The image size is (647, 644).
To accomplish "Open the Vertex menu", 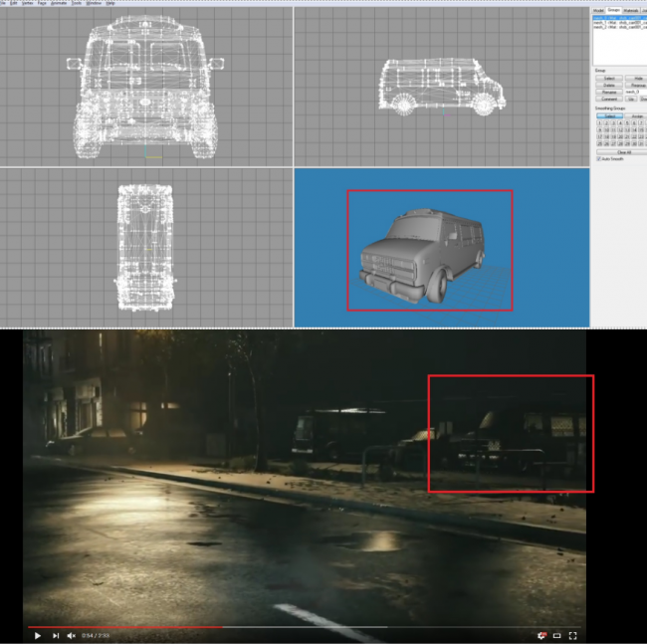I will tap(28, 3).
